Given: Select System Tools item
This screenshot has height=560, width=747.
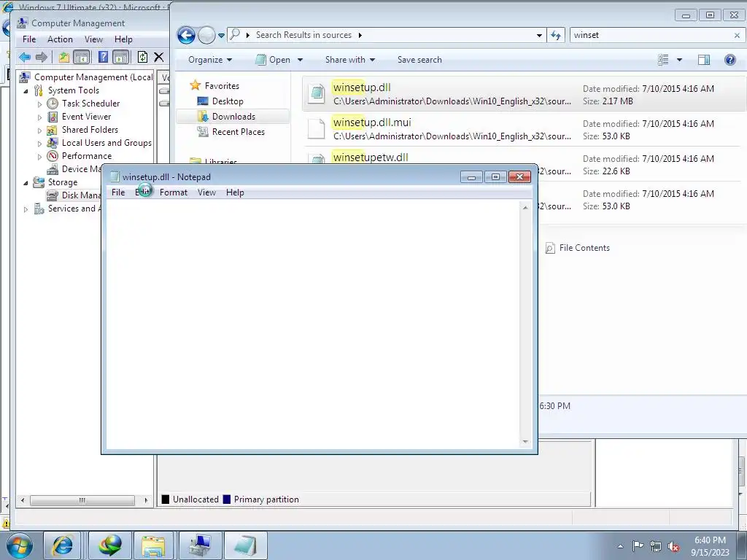Looking at the screenshot, I should (x=74, y=90).
